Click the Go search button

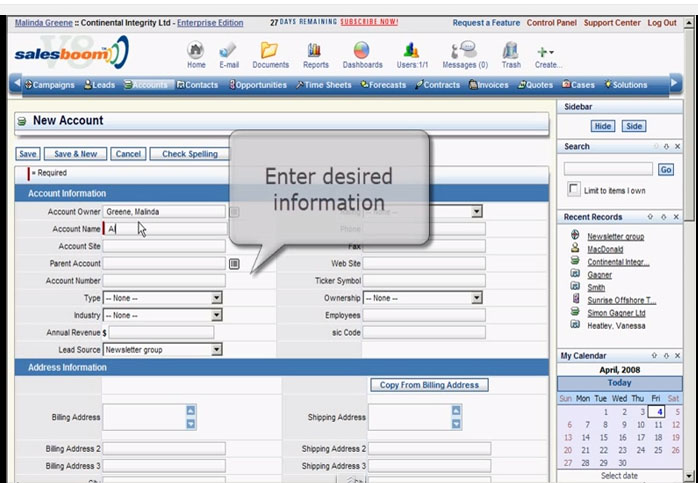pyautogui.click(x=666, y=170)
